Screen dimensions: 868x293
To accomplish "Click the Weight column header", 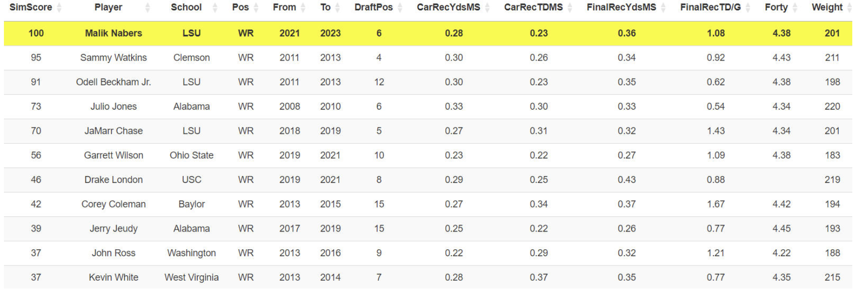I will tap(827, 7).
